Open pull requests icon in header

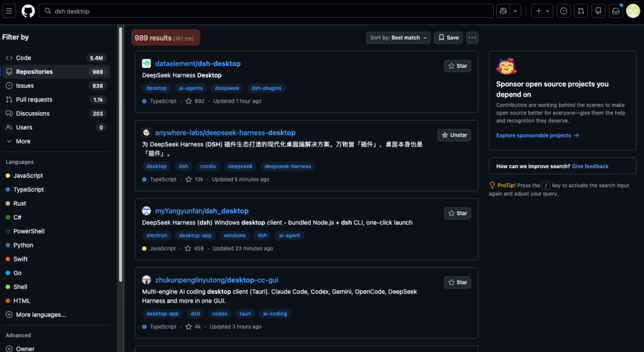coord(581,11)
